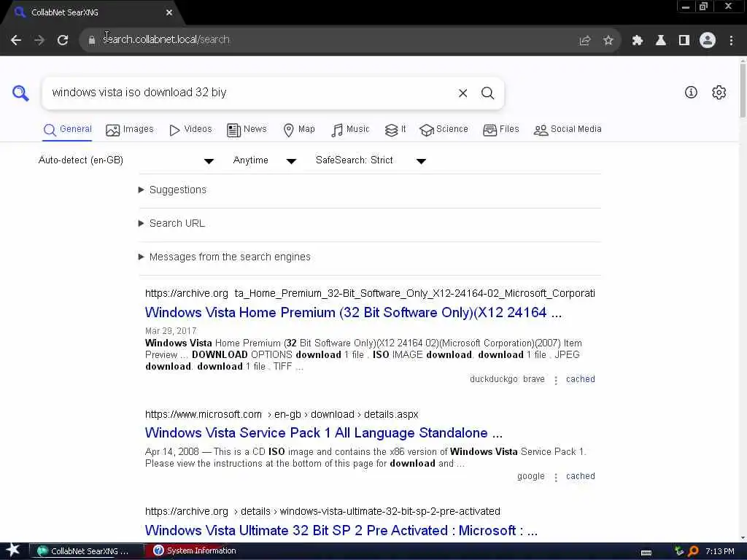Click the archive.org URL of the Home Premium result
Viewport: 747px width, 560px height.
click(x=370, y=293)
